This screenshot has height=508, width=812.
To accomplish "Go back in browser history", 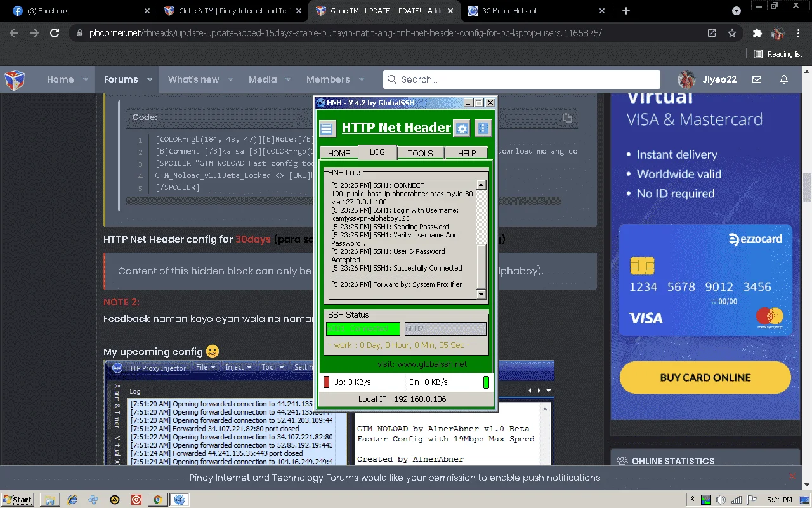I will click(15, 33).
